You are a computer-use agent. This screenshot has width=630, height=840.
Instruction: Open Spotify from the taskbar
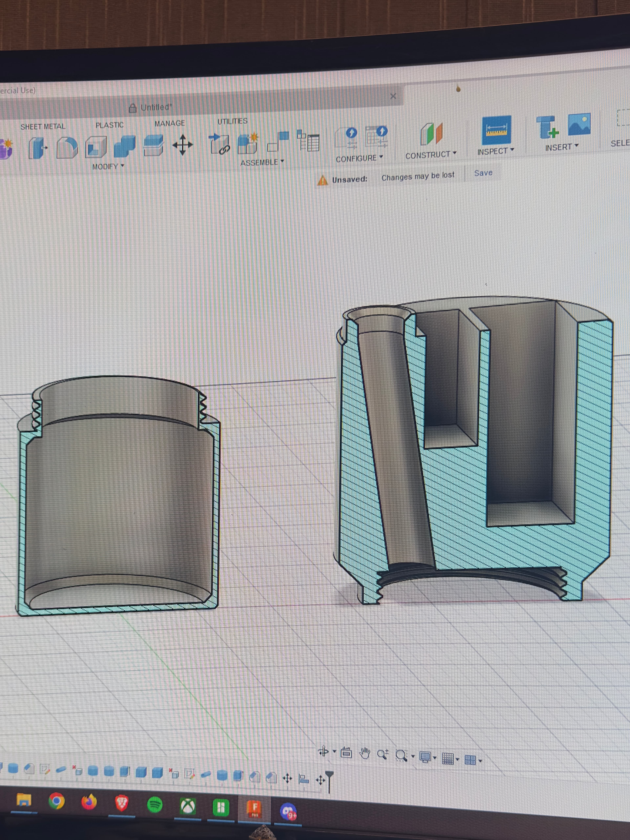(x=155, y=805)
